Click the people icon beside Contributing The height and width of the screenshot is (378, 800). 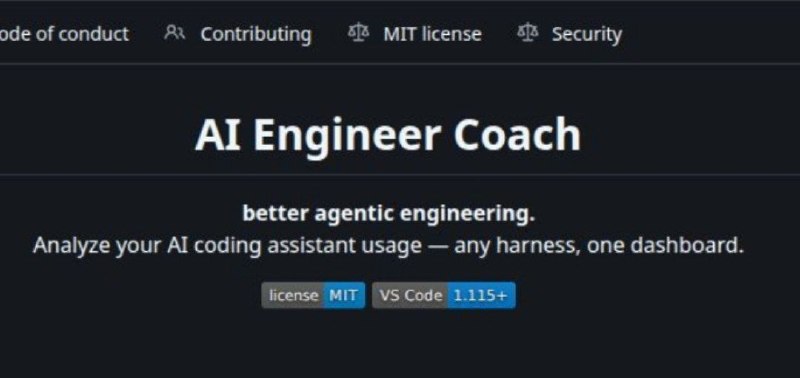(x=174, y=33)
